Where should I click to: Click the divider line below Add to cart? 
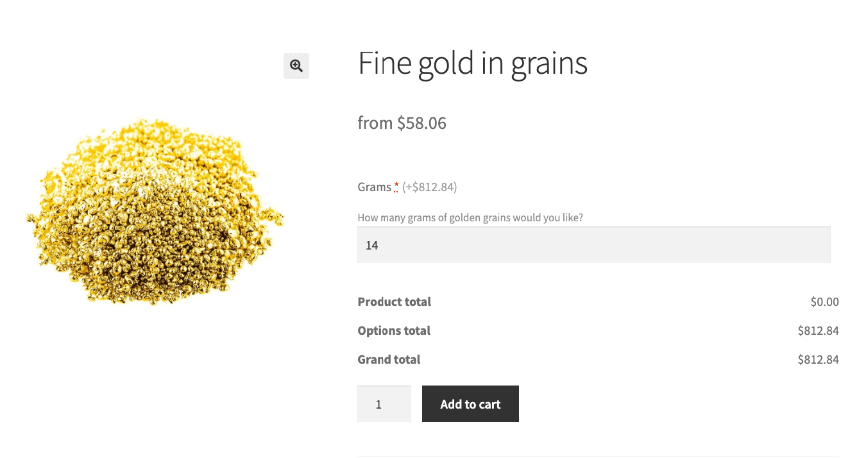(x=597, y=456)
